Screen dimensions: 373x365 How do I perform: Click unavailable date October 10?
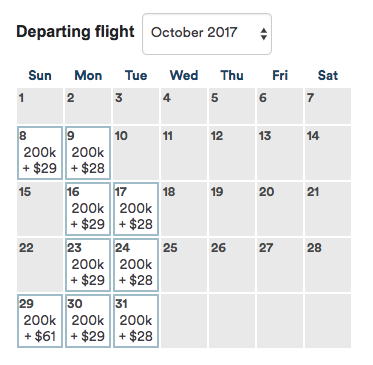coord(136,153)
